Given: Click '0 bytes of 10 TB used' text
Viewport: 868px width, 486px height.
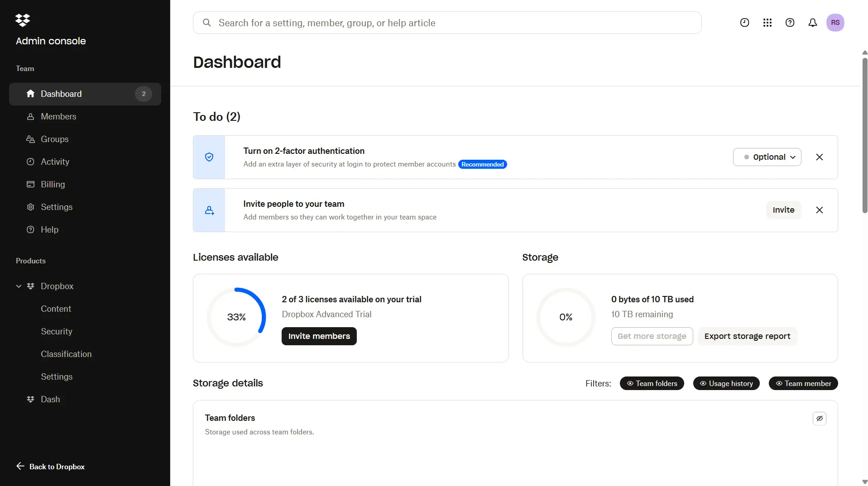Looking at the screenshot, I should click(652, 299).
